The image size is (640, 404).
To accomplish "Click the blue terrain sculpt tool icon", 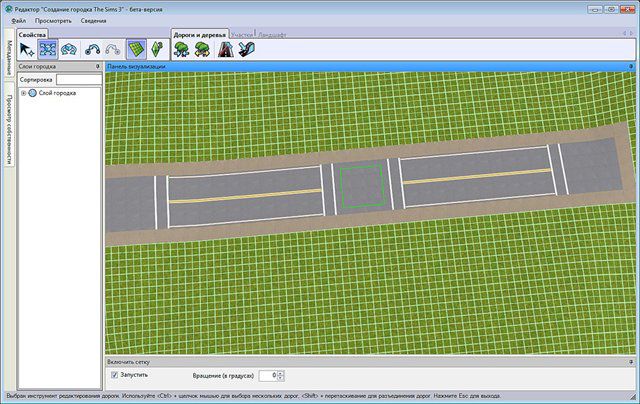I will (x=69, y=49).
